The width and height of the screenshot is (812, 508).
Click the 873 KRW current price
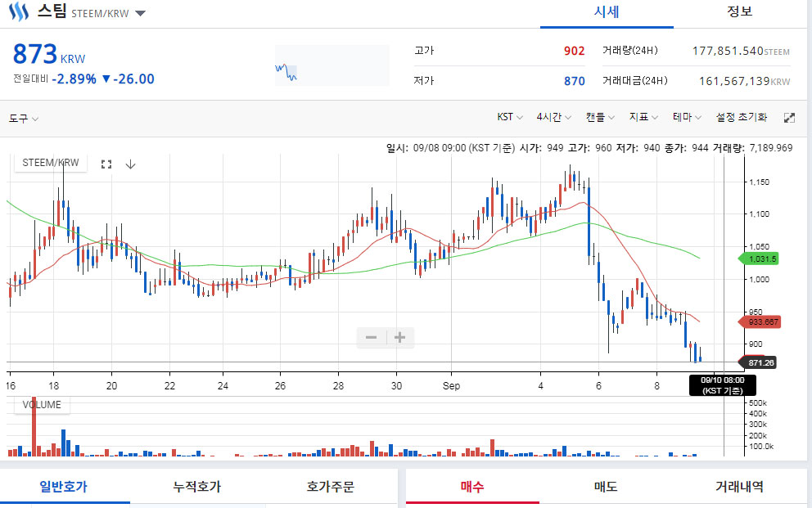(49, 54)
